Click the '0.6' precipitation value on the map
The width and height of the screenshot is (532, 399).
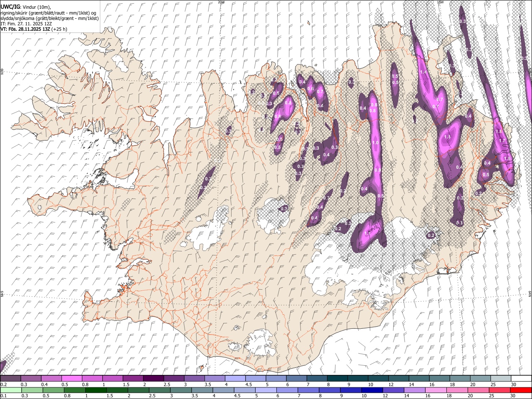(x=310, y=89)
